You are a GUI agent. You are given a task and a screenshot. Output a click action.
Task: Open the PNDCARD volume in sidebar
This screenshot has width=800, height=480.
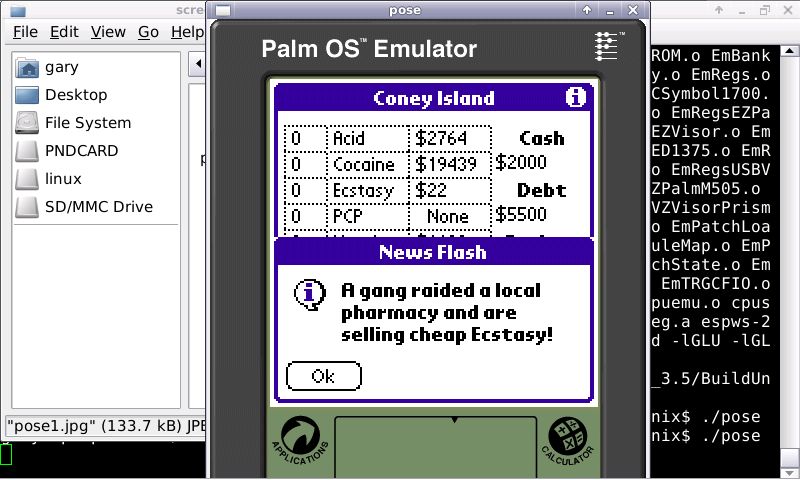click(81, 151)
